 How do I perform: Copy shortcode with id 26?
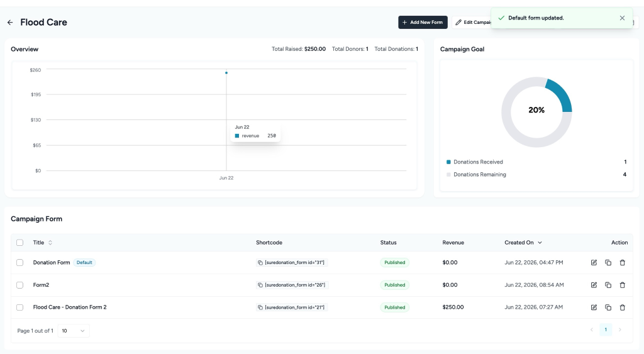click(260, 285)
